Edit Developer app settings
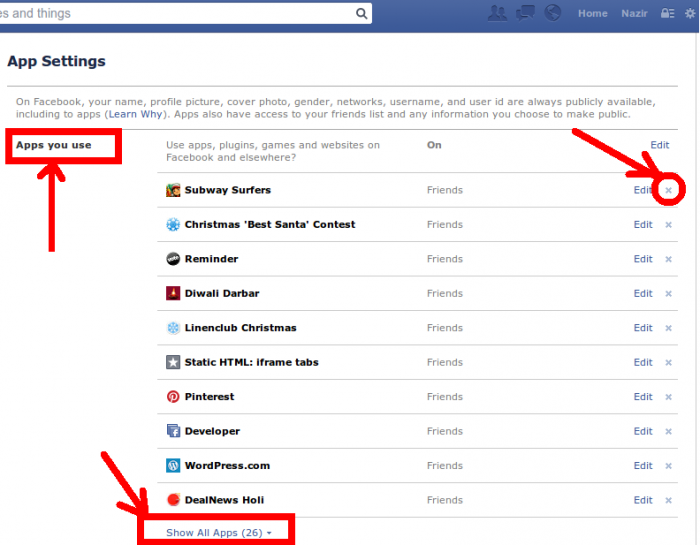Viewport: 700px width, 545px height. click(x=643, y=431)
